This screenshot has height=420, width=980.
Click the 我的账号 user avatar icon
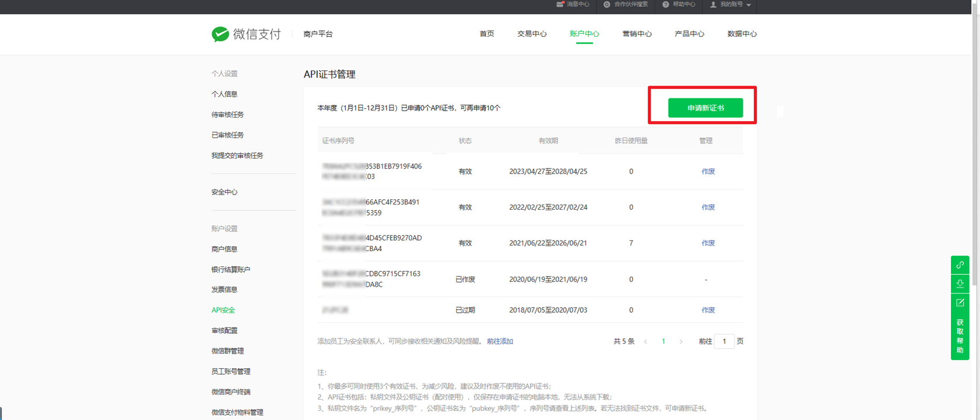click(x=713, y=4)
